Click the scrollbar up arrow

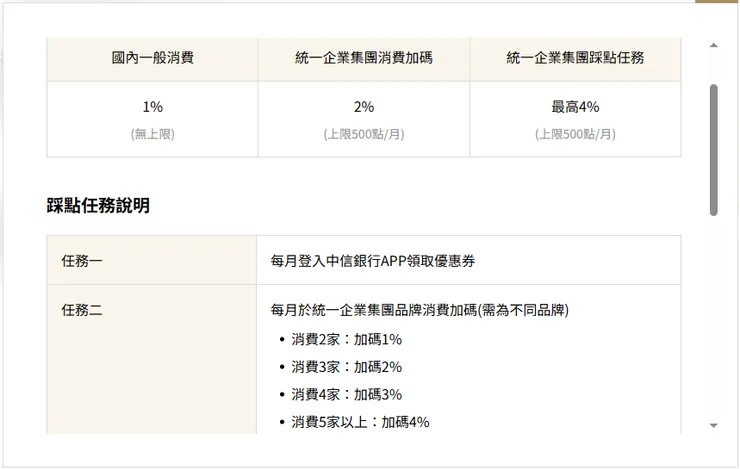(713, 45)
